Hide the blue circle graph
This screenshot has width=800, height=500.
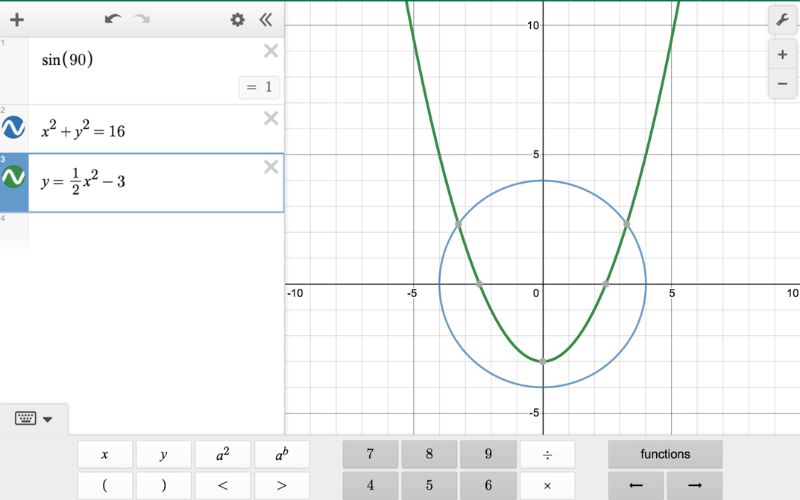coord(14,128)
